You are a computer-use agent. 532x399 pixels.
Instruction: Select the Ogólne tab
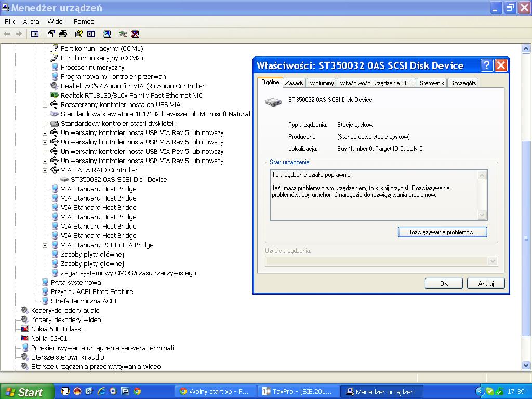[270, 82]
